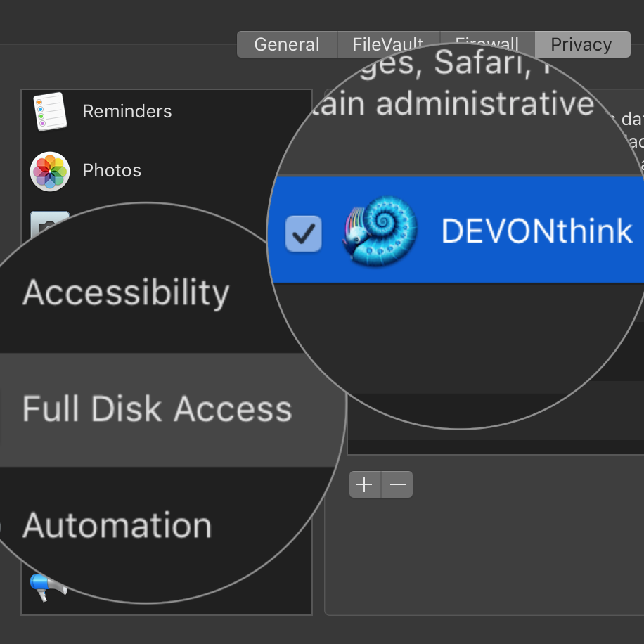Open the General tab
This screenshot has height=644, width=644.
coord(287,44)
